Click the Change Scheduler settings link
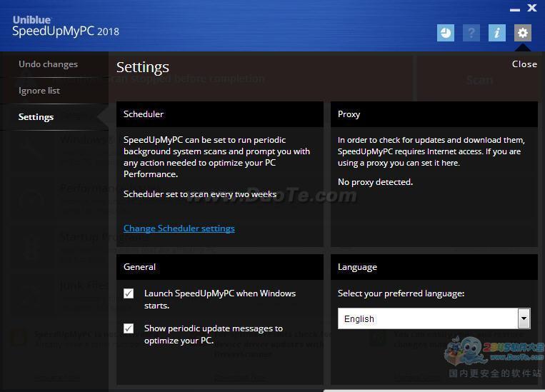 click(179, 228)
